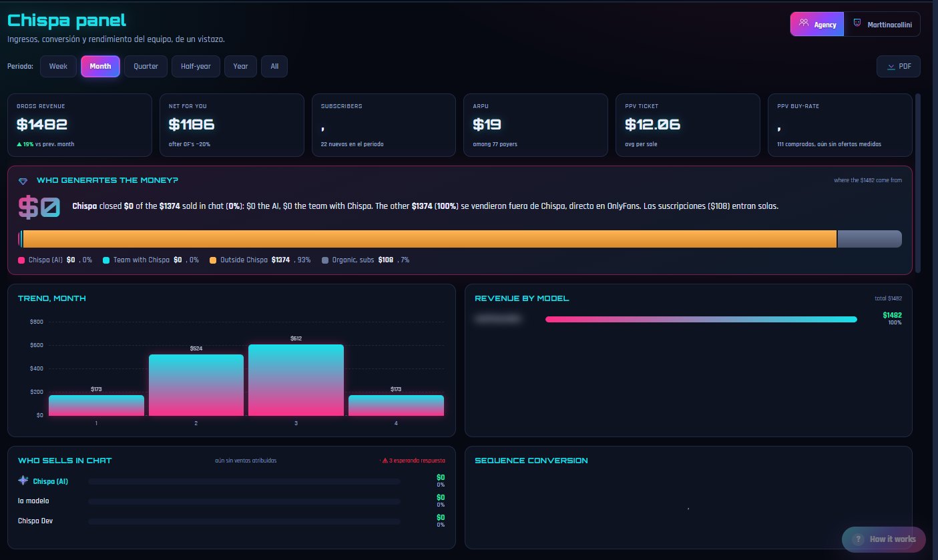Click the green up-arrow growth indicator

19,144
